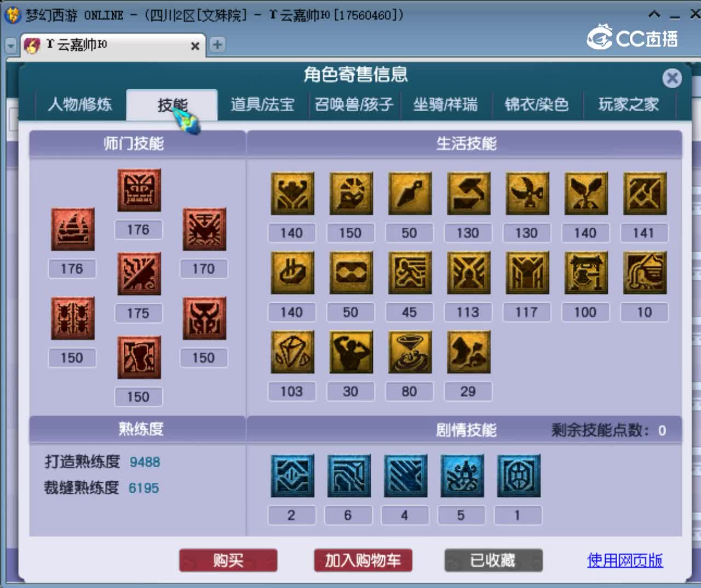Image resolution: width=701 pixels, height=588 pixels.
Task: Click the scissors tailoring life skill icon
Action: coord(527,193)
